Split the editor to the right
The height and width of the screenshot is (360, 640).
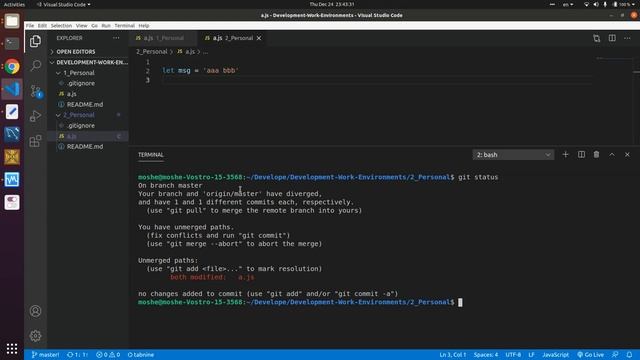(612, 38)
